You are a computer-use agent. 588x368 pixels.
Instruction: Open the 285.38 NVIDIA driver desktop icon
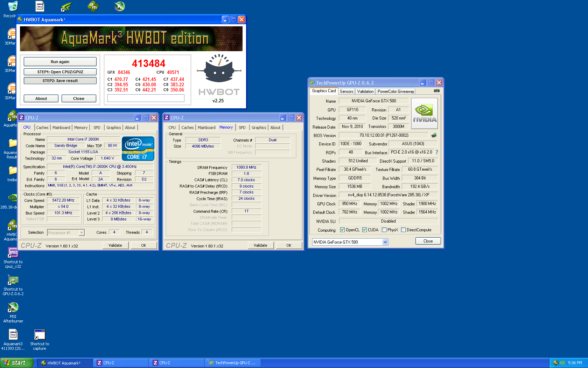click(x=12, y=198)
